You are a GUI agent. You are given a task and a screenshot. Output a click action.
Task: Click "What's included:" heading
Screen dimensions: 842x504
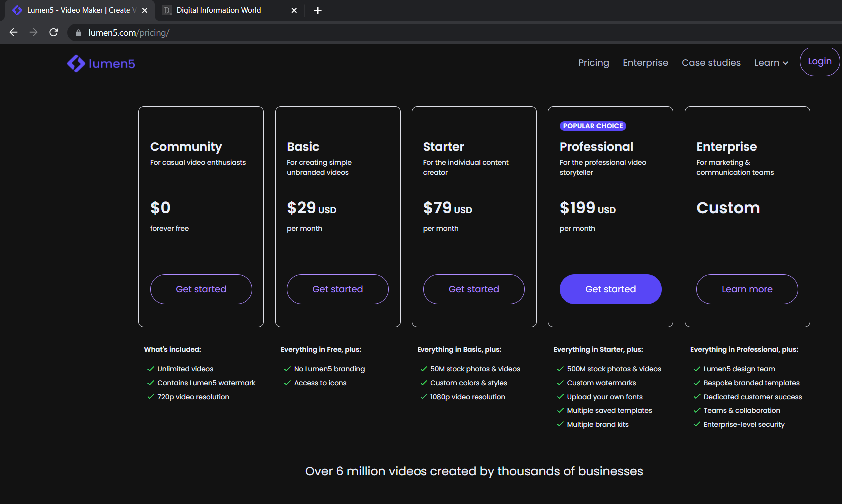tap(173, 349)
